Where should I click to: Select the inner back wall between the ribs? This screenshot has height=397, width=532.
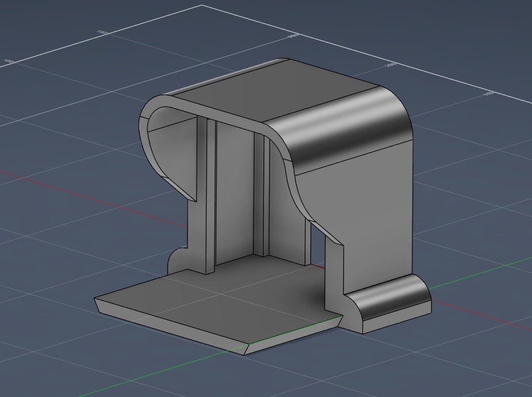coord(234,194)
